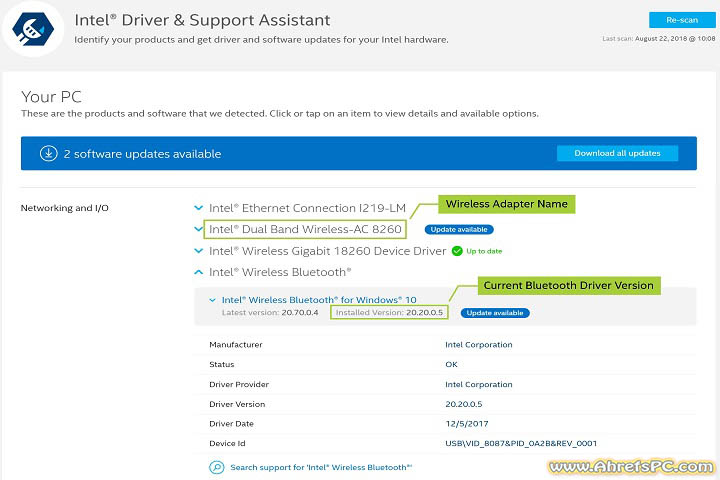This screenshot has height=480, width=720.
Task: Click the download arrow icon in blue banner
Action: (x=48, y=153)
